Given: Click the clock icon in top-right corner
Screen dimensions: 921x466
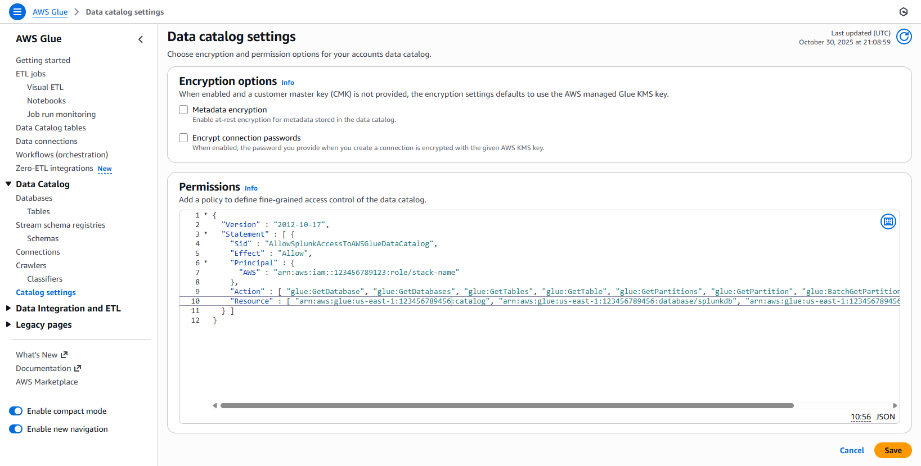Looking at the screenshot, I should pyautogui.click(x=903, y=11).
